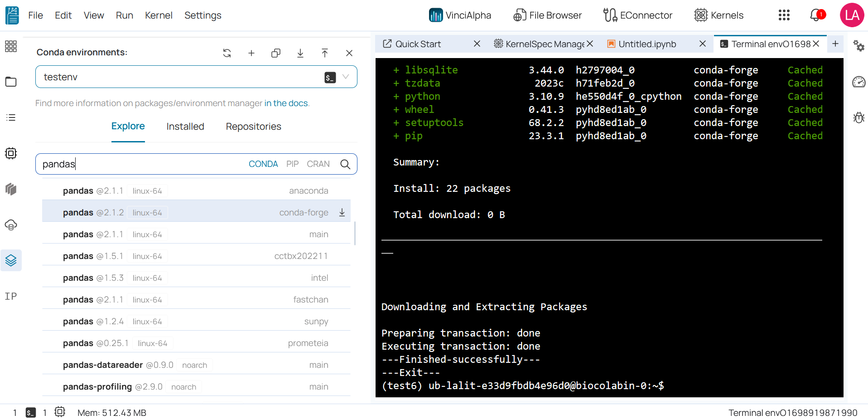This screenshot has height=420, width=868.
Task: Click memory usage in status bar
Action: click(x=112, y=413)
